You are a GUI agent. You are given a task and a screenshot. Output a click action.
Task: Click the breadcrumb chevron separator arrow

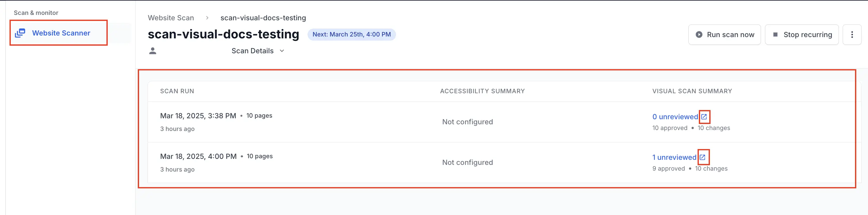pyautogui.click(x=207, y=18)
